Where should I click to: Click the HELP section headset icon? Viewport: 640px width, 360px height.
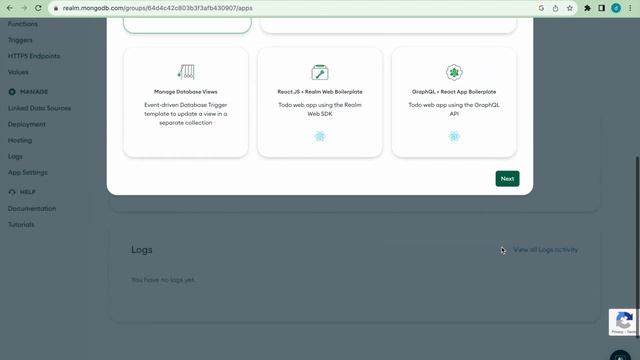(12, 192)
